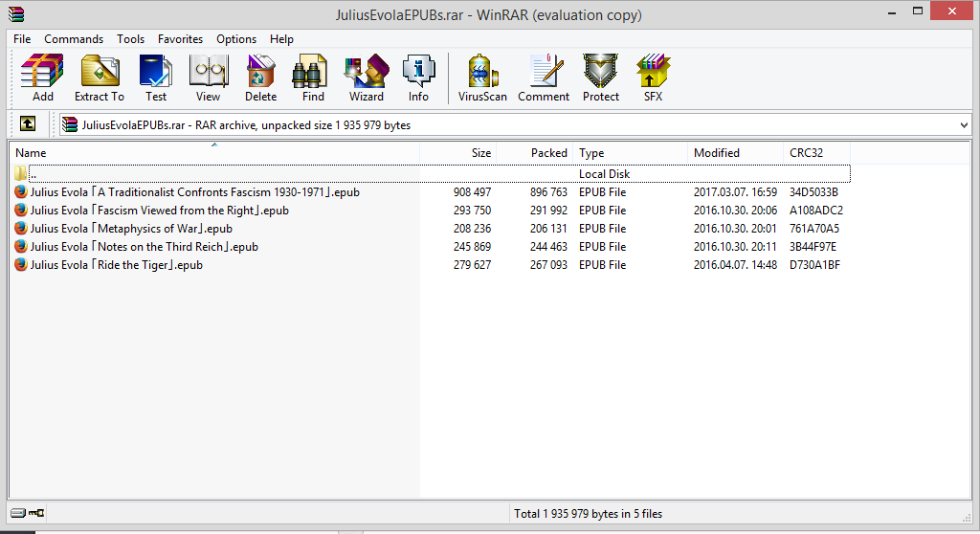Click the RAR archive icon in address bar
Screen dimensions: 980x534
pos(70,124)
